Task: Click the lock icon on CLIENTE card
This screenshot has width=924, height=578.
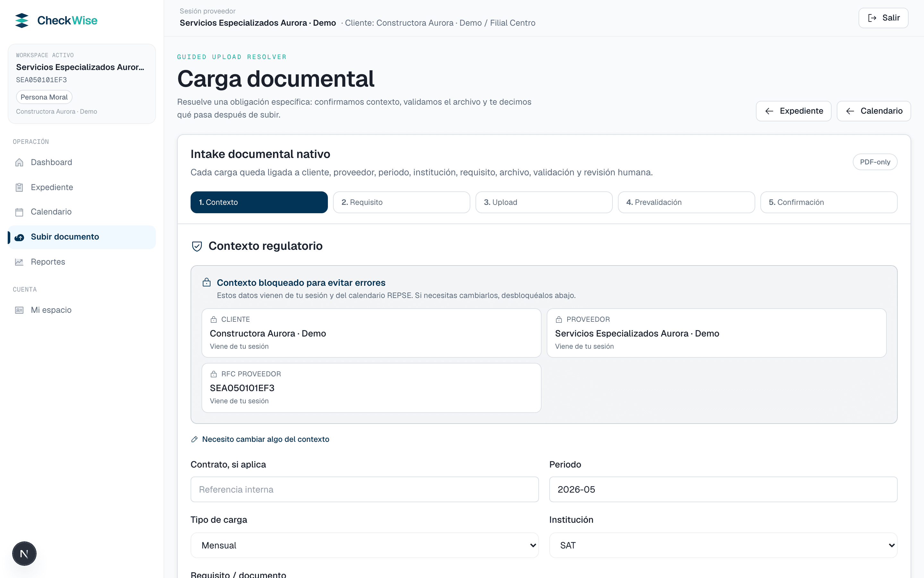Action: tap(213, 319)
